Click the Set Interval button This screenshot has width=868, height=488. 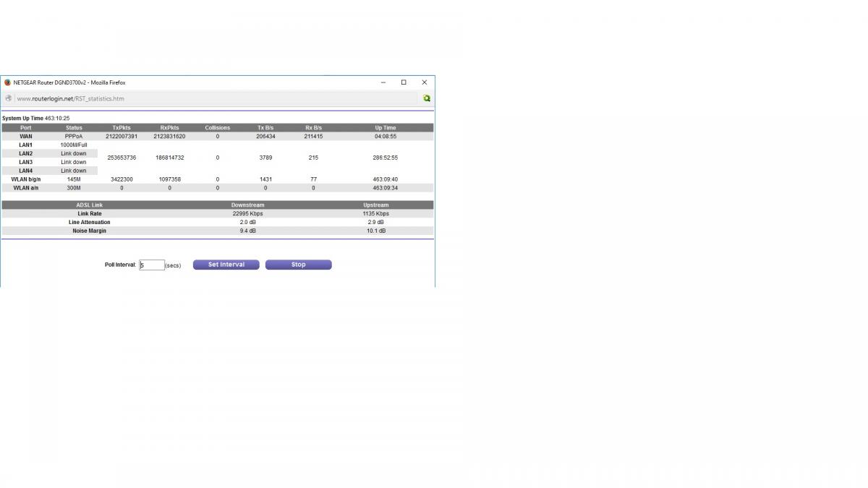226,265
